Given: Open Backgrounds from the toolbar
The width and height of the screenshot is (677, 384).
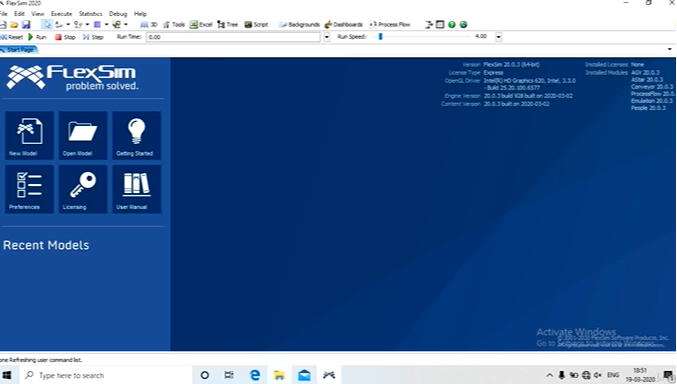Looking at the screenshot, I should [x=299, y=25].
